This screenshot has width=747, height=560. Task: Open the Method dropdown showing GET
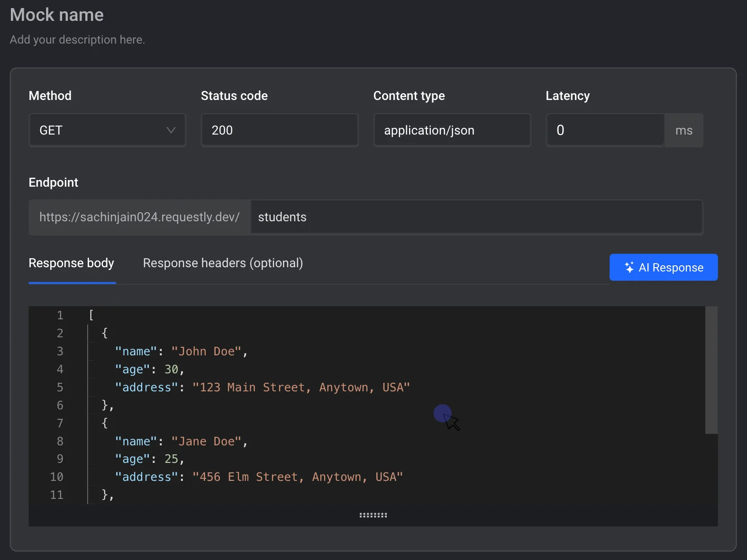click(107, 130)
